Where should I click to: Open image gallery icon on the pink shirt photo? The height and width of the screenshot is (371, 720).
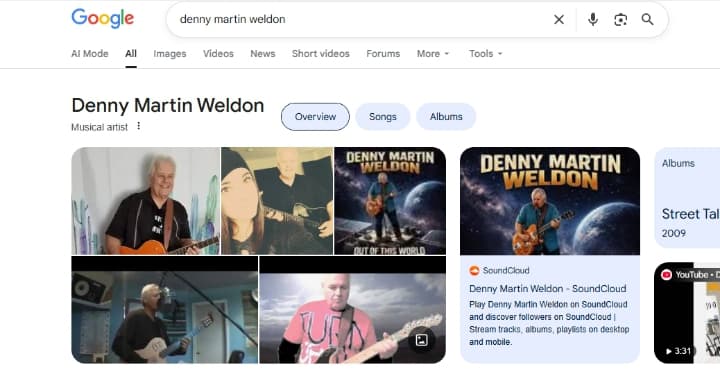coord(421,340)
